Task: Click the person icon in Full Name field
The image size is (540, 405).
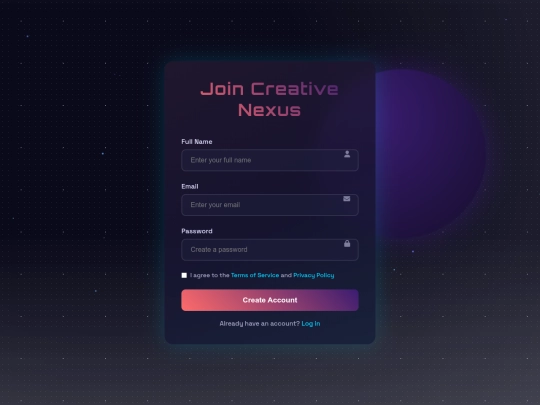Action: 347,154
